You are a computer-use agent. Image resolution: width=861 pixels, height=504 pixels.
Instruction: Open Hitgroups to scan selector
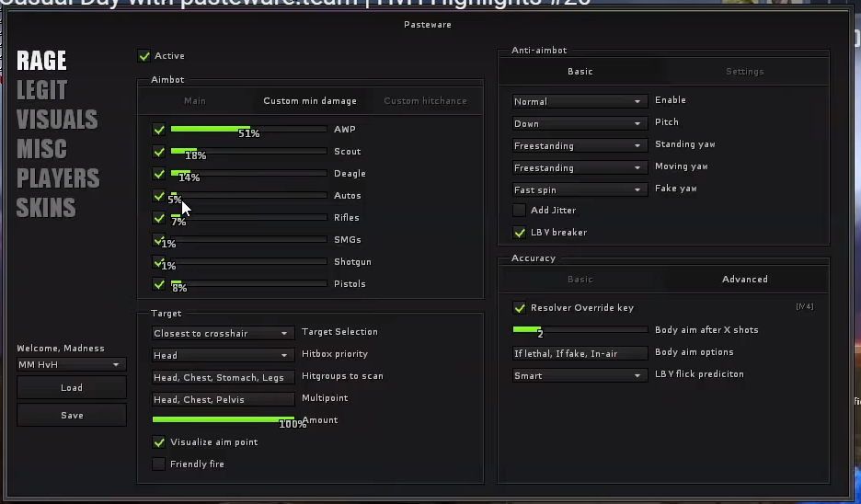[223, 377]
